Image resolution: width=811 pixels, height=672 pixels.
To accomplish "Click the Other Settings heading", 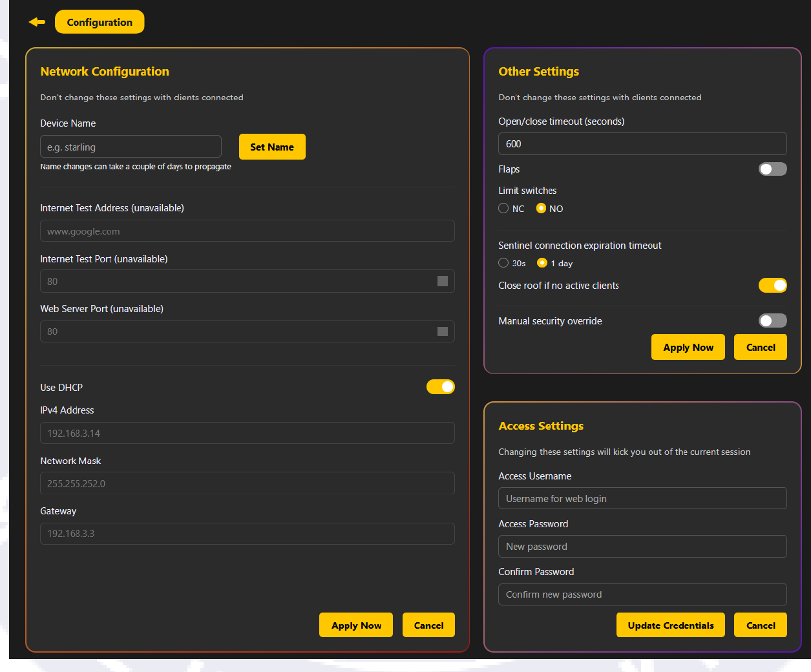I will (x=539, y=71).
